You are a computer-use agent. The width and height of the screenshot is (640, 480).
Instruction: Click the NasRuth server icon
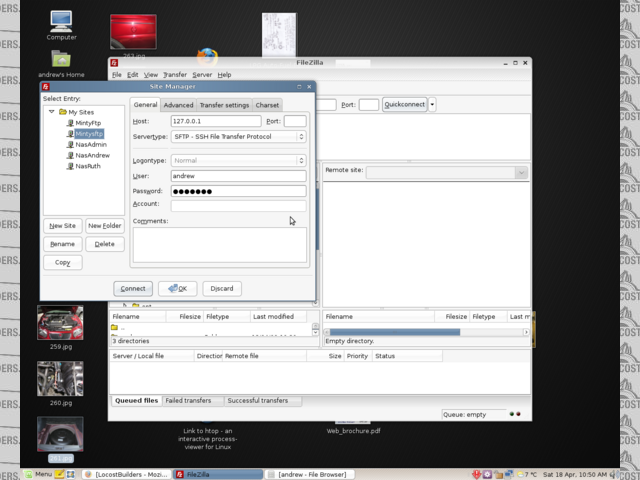click(x=70, y=166)
